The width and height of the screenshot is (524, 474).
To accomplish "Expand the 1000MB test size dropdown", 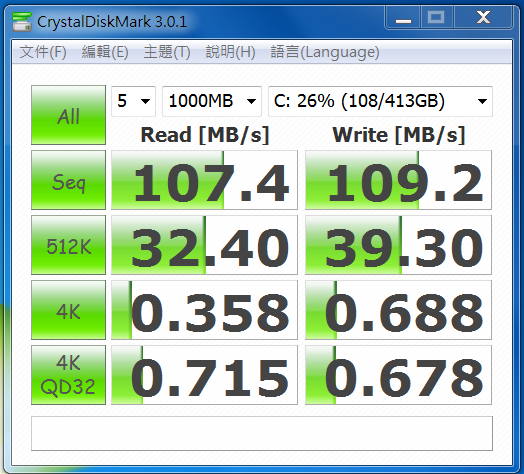I will click(x=212, y=101).
